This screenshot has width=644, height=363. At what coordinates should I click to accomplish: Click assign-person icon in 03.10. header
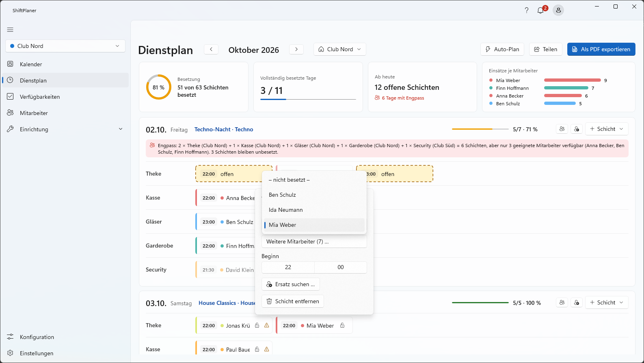[577, 302]
